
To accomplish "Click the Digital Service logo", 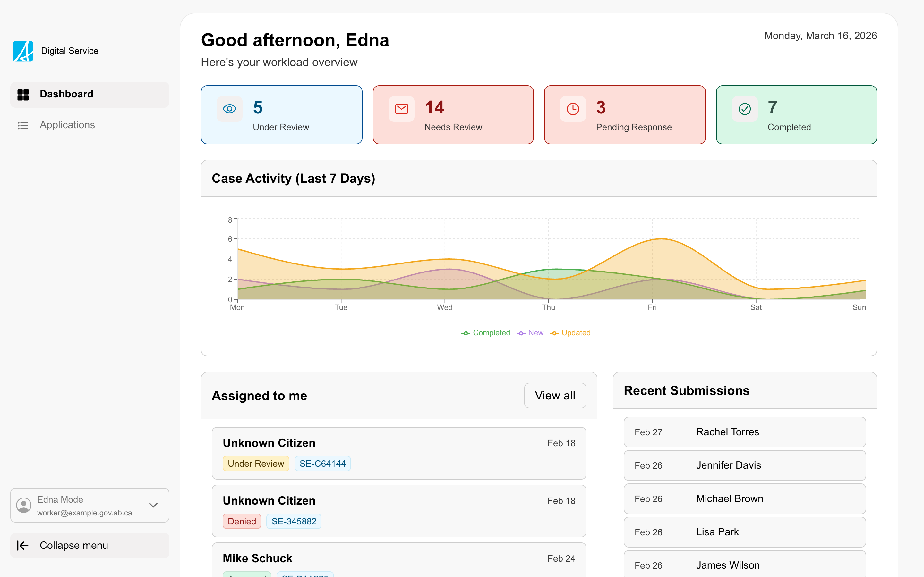I will pos(22,51).
